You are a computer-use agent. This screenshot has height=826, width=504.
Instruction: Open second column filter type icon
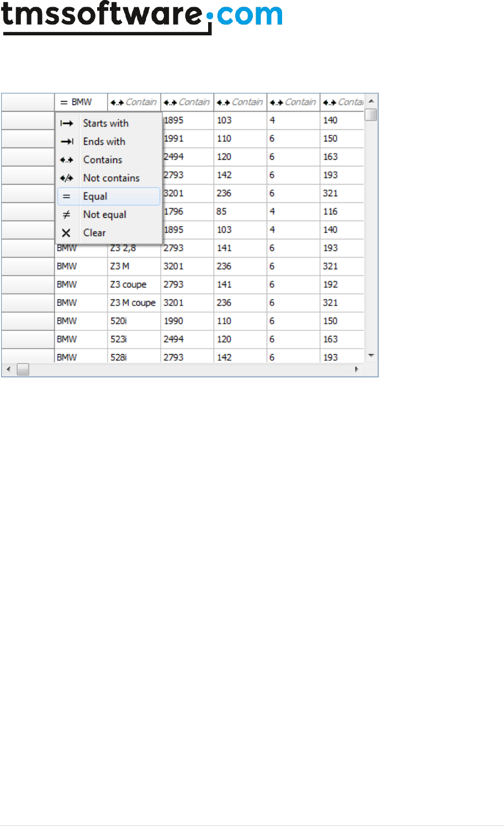tap(116, 102)
